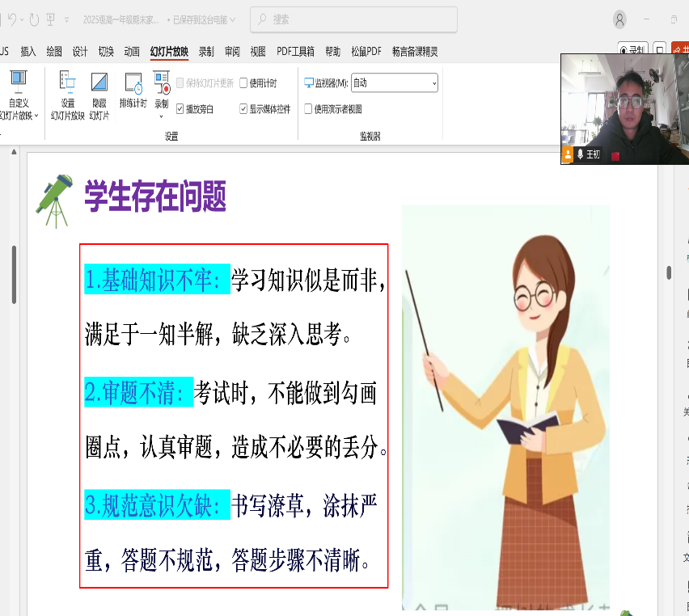Image resolution: width=689 pixels, height=616 pixels.
Task: Click the monitor icon beside 监视器(M)
Action: click(309, 82)
